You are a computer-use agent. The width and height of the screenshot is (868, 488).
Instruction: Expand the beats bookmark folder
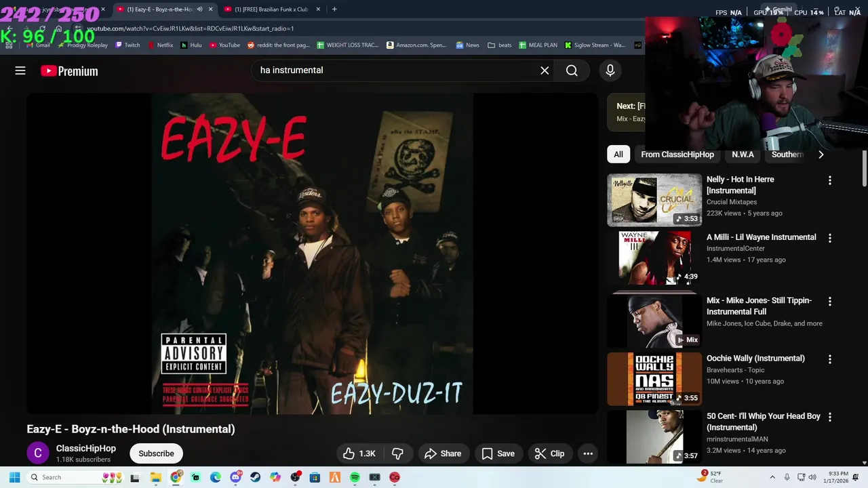coord(500,45)
